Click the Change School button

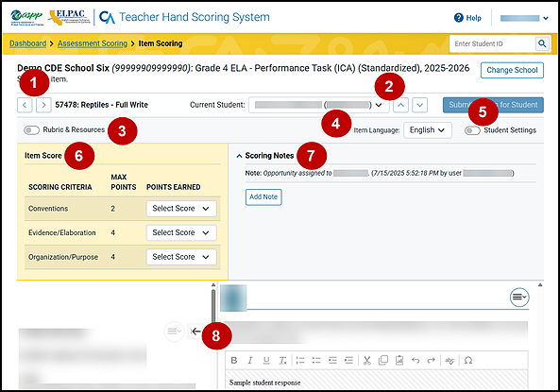click(x=512, y=70)
